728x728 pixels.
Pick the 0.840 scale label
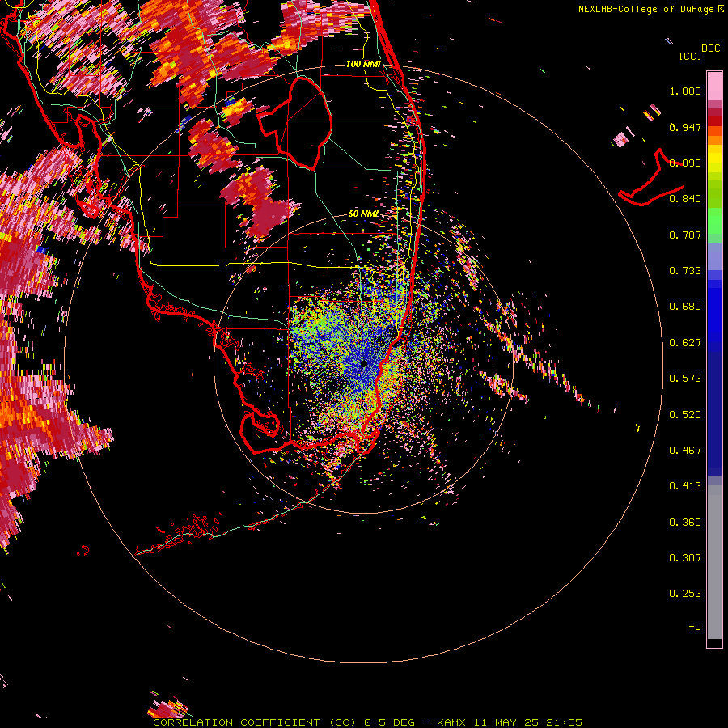point(685,199)
